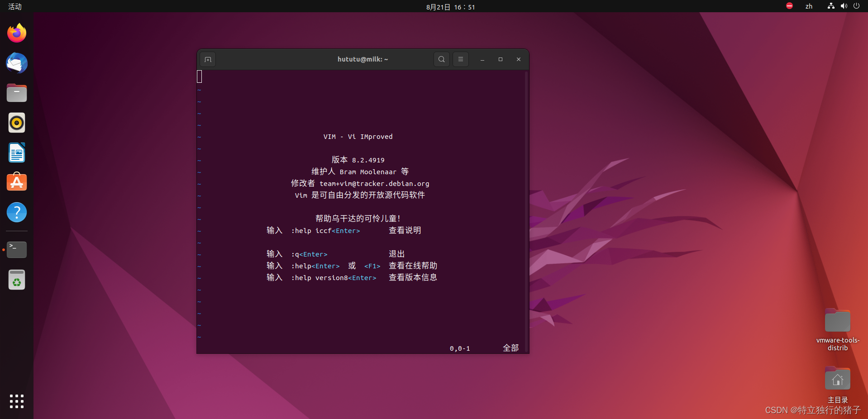Click the terminal's vertical scrollbar

pos(526,212)
